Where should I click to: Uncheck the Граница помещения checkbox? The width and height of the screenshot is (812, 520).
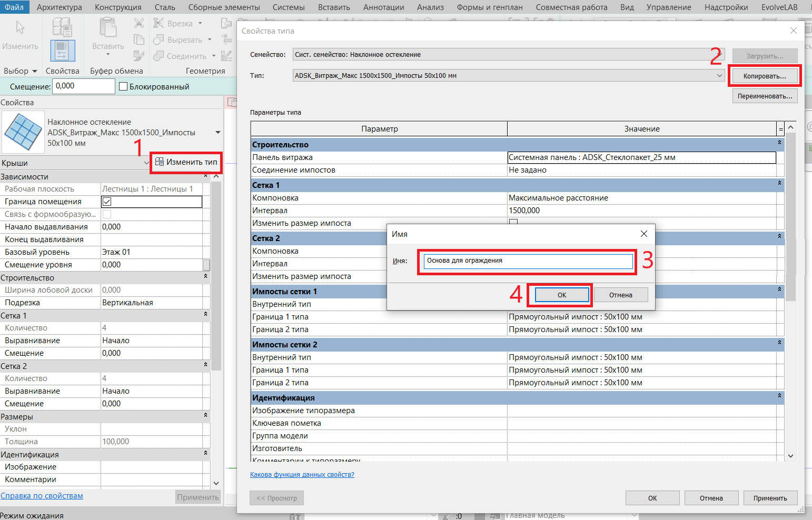107,202
